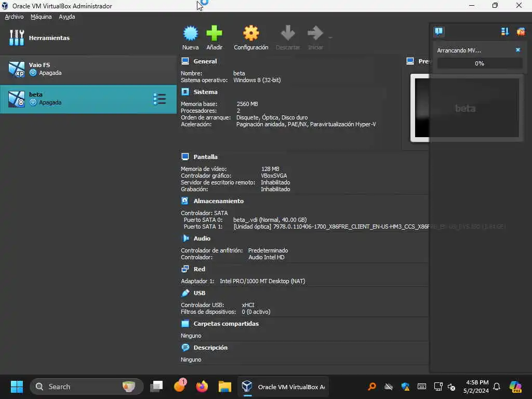
Task: Click the notification ordering icon
Action: click(x=504, y=32)
